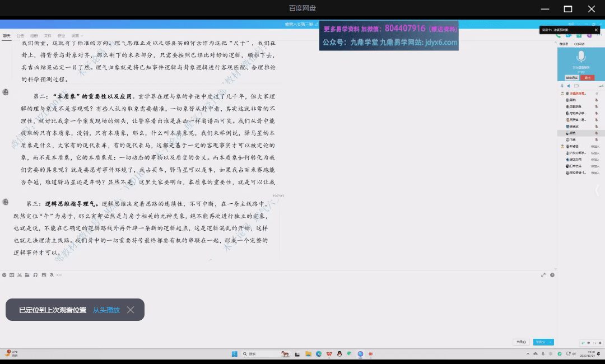Expand the send button dropdown arrow
This screenshot has height=364, width=605.
coord(551,342)
